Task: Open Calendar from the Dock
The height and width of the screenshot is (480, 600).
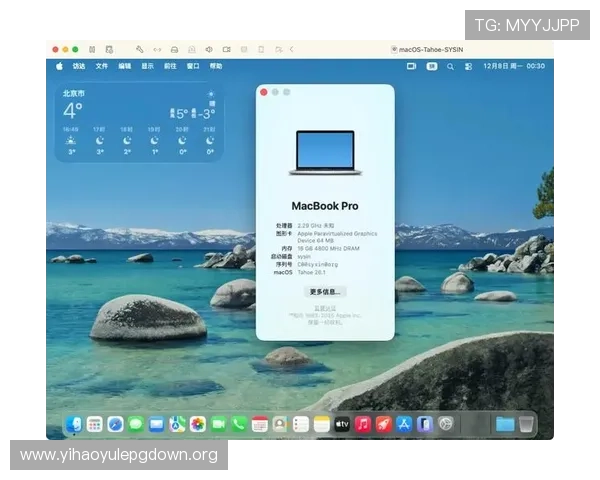Action: click(259, 424)
